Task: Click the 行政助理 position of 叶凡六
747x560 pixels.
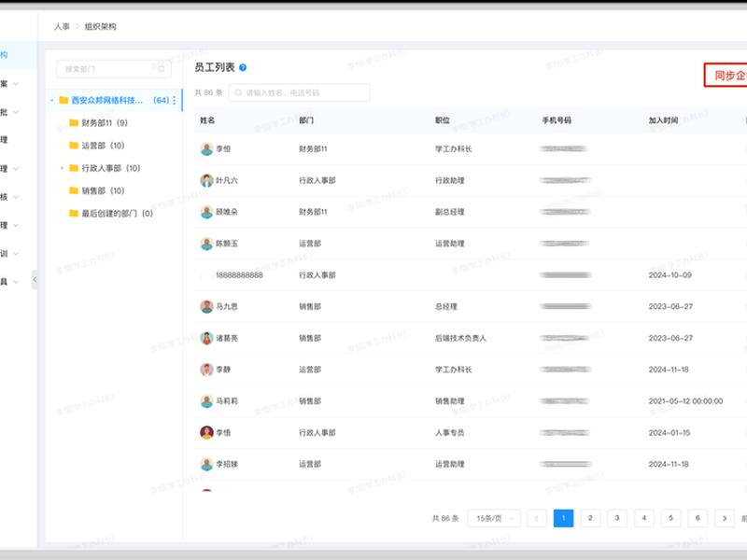Action: pyautogui.click(x=450, y=180)
